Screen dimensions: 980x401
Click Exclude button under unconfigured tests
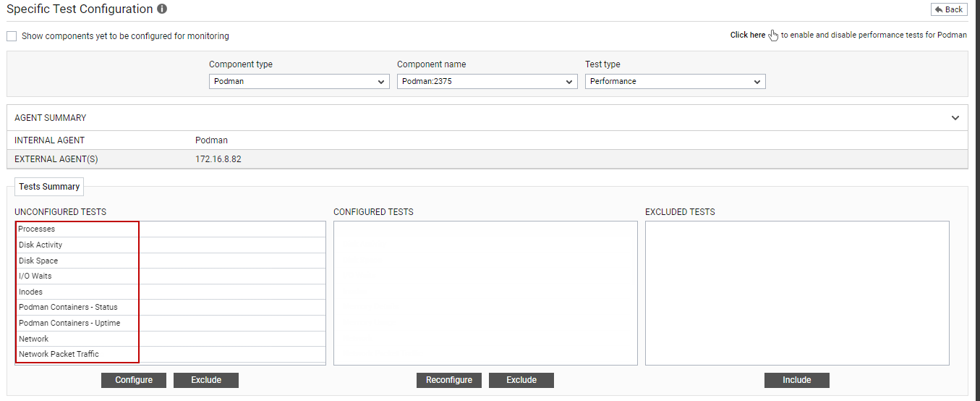coord(206,380)
